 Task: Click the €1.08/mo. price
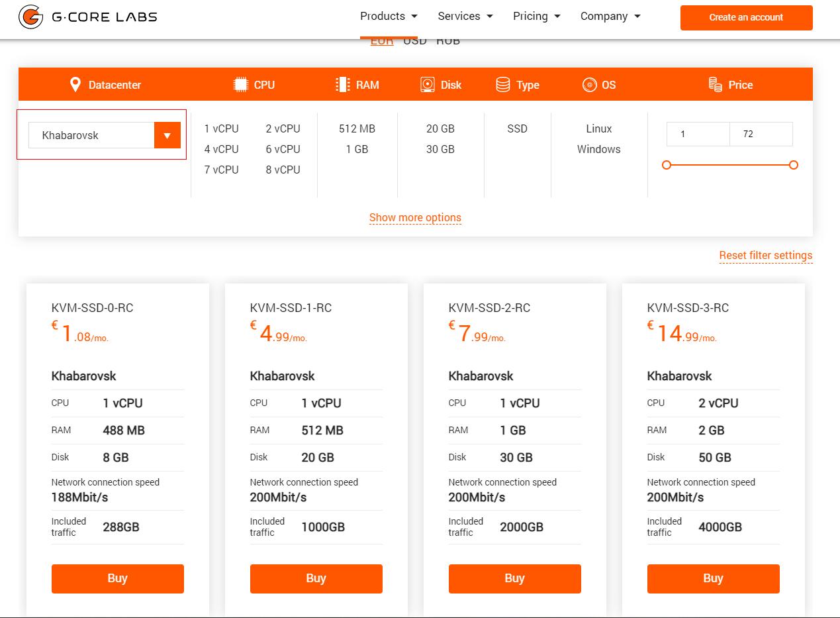click(x=80, y=332)
